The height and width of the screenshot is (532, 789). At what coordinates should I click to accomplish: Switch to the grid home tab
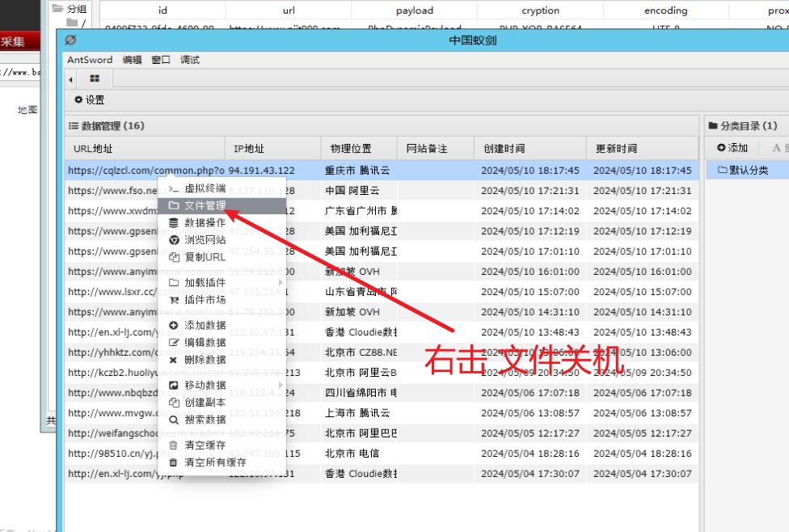(95, 79)
